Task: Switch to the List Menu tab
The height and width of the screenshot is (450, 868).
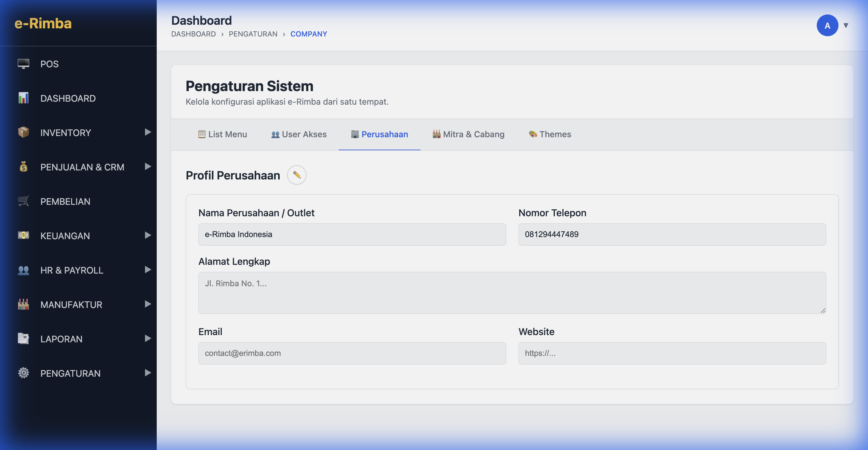Action: [x=222, y=134]
